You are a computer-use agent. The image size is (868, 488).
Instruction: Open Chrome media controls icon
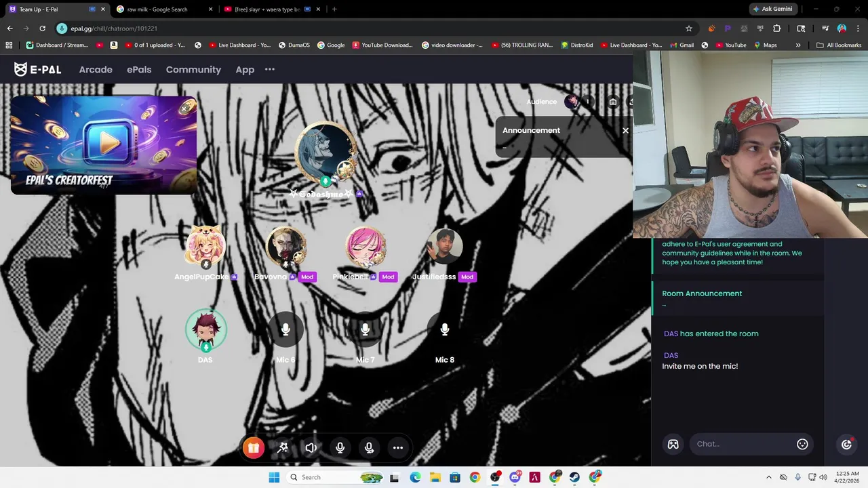click(x=825, y=28)
